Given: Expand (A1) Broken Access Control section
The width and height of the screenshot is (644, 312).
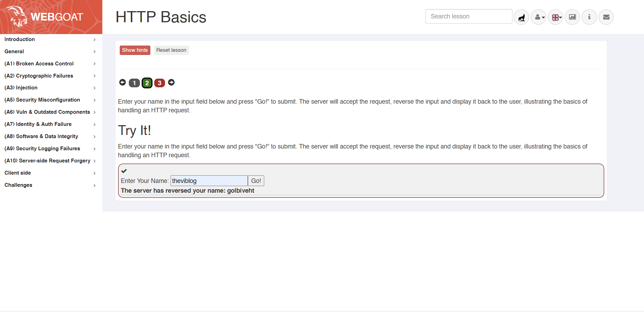Looking at the screenshot, I should pyautogui.click(x=50, y=64).
